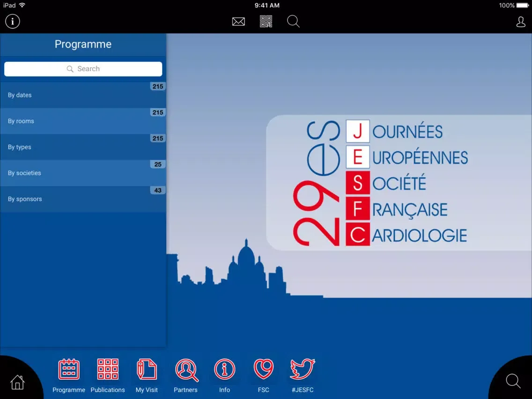Open the info circle icon in top bar
Viewport: 532px width, 399px height.
coord(13,22)
